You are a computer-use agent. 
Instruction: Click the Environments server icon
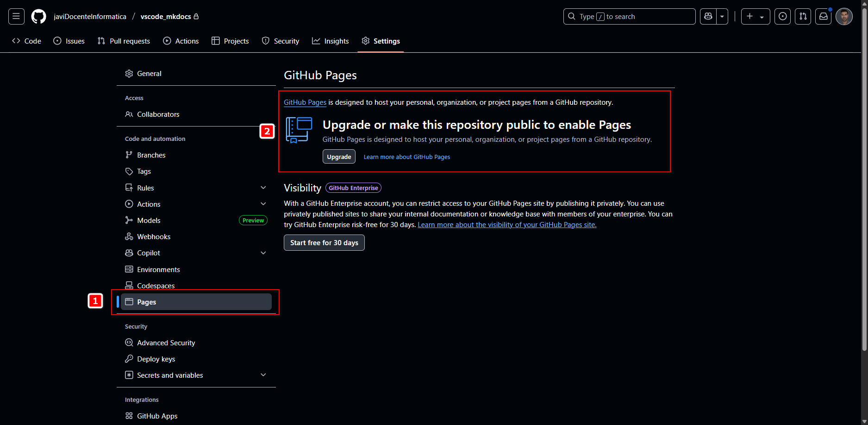pyautogui.click(x=129, y=270)
